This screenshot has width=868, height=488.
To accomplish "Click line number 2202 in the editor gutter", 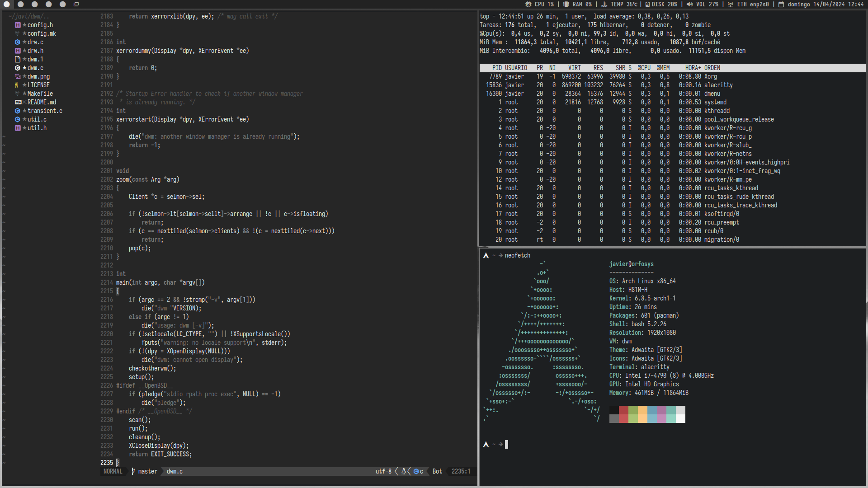I will 107,179.
